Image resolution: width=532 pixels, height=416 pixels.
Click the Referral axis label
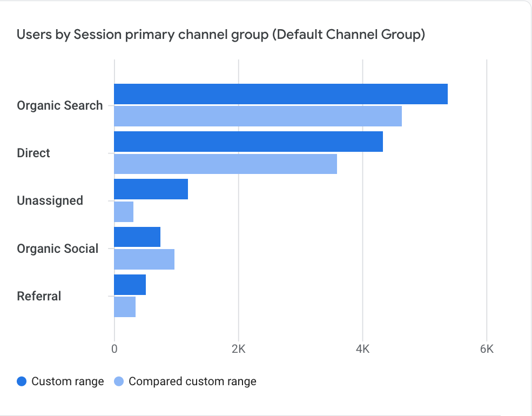point(39,296)
